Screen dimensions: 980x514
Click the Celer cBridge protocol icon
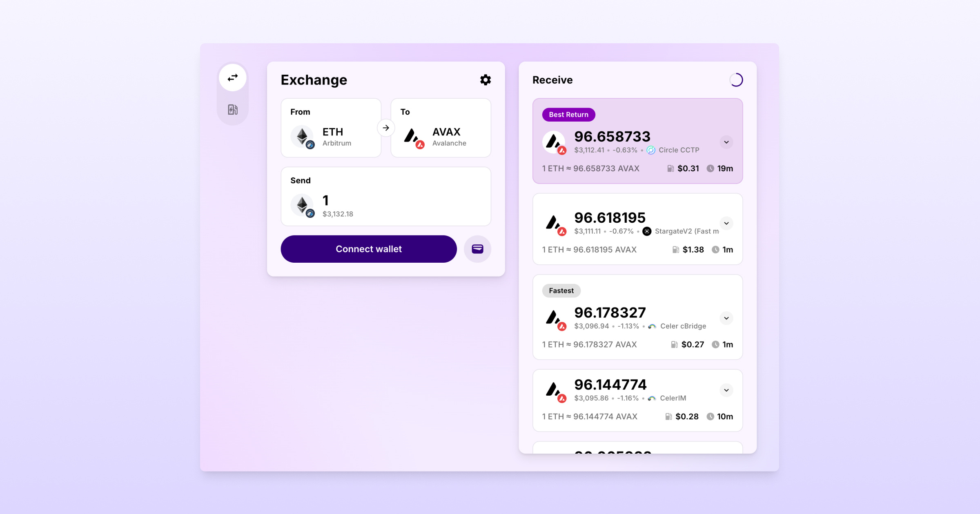click(x=653, y=326)
